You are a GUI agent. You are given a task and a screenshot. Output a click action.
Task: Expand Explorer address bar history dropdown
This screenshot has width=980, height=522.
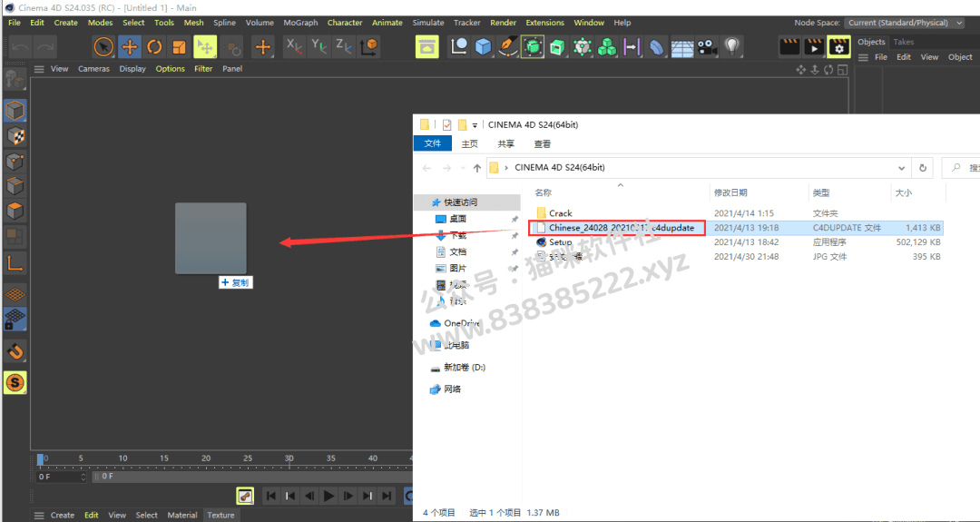click(901, 168)
